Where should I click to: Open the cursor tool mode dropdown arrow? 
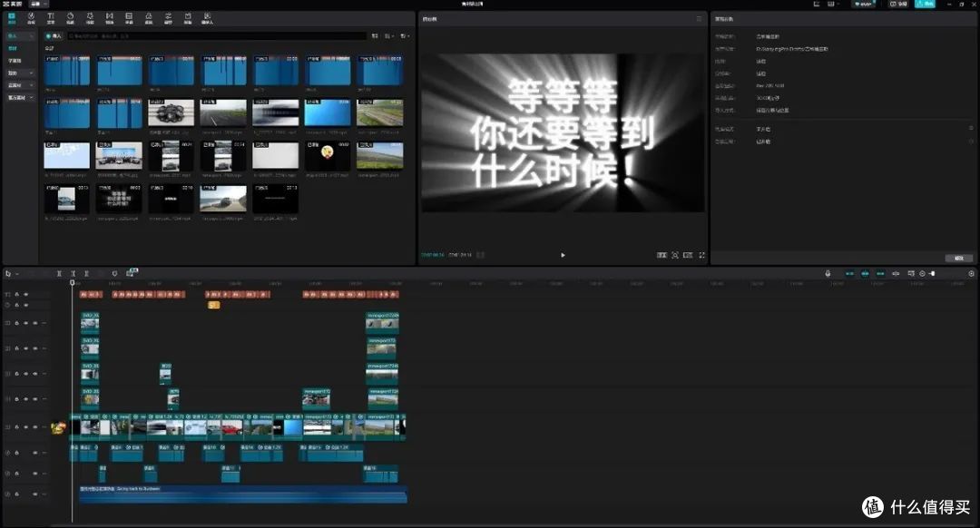point(17,274)
